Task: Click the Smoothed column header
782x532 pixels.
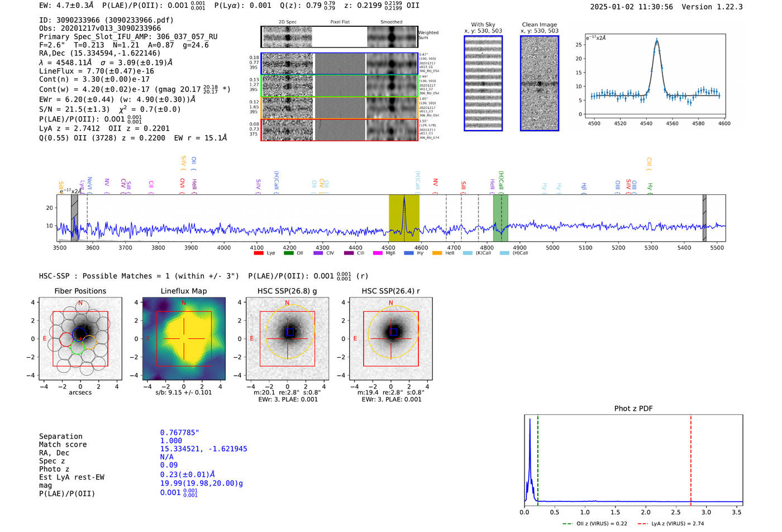Action: coord(392,22)
